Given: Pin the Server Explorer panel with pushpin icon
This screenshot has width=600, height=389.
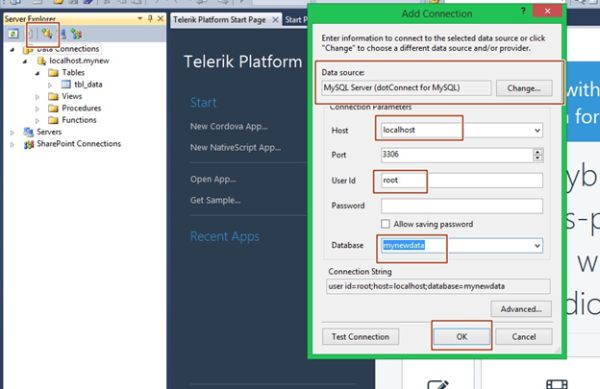Looking at the screenshot, I should coord(150,18).
